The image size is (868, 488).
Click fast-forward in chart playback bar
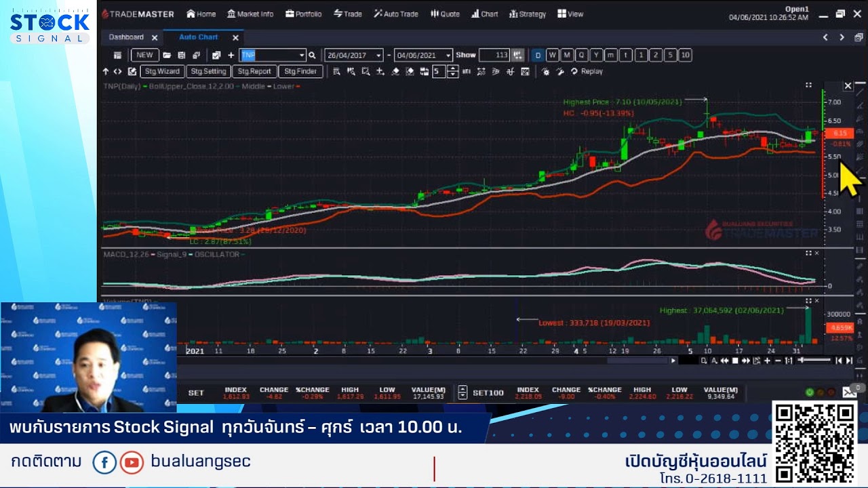click(746, 361)
